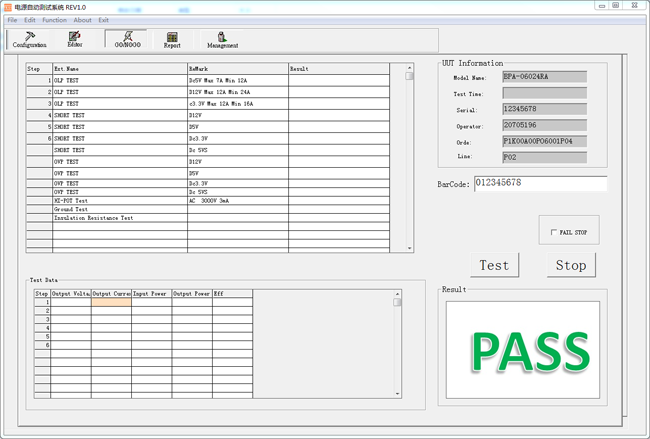
Task: Click the Test button
Action: pyautogui.click(x=495, y=265)
